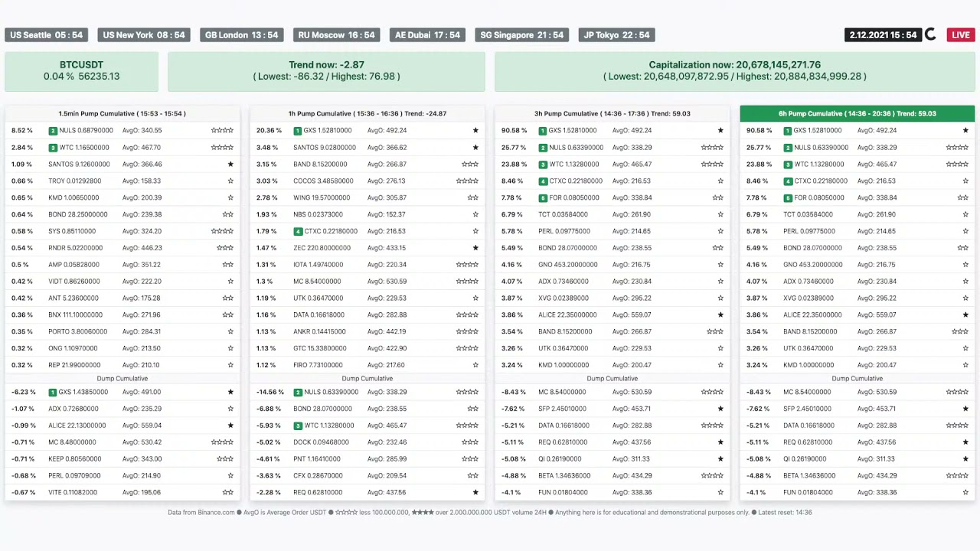The image size is (980, 551).
Task: Click the star rating on IOTA row in 1h panel
Action: pos(467,265)
